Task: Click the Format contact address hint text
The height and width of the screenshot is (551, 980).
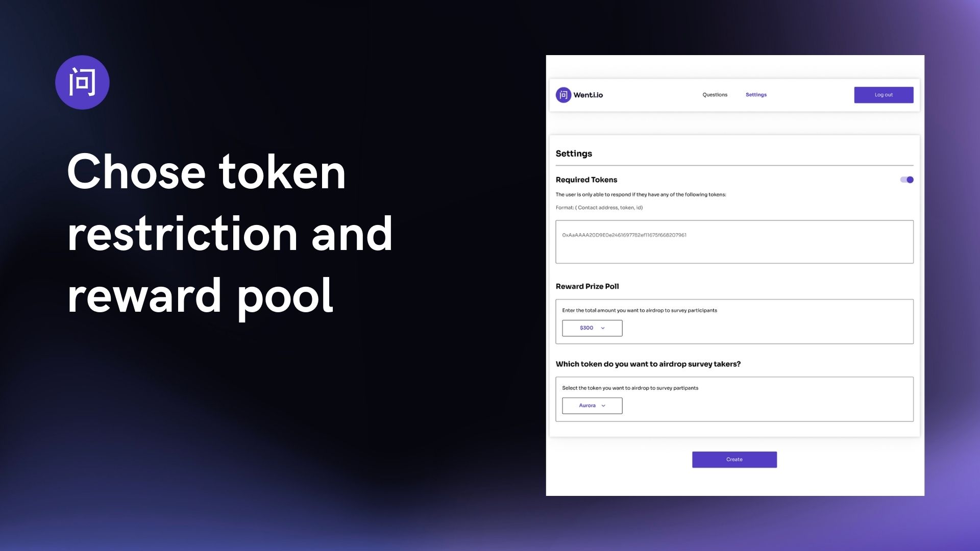Action: click(x=599, y=208)
